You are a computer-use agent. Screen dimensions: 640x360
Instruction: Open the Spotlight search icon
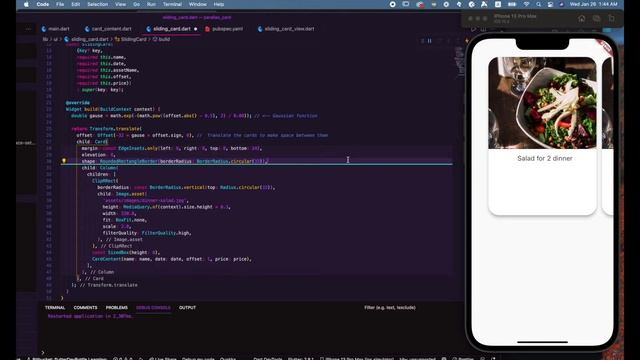pyautogui.click(x=538, y=4)
